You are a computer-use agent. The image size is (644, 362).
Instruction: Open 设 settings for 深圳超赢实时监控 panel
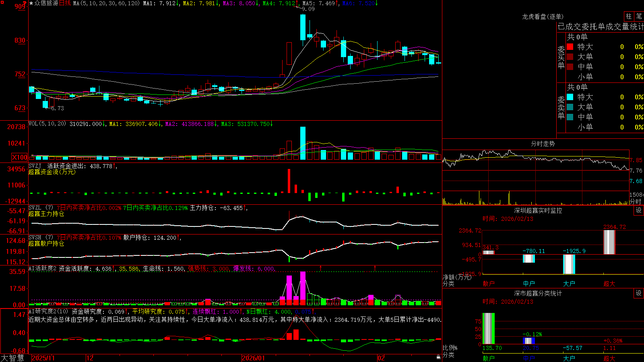[639, 210]
